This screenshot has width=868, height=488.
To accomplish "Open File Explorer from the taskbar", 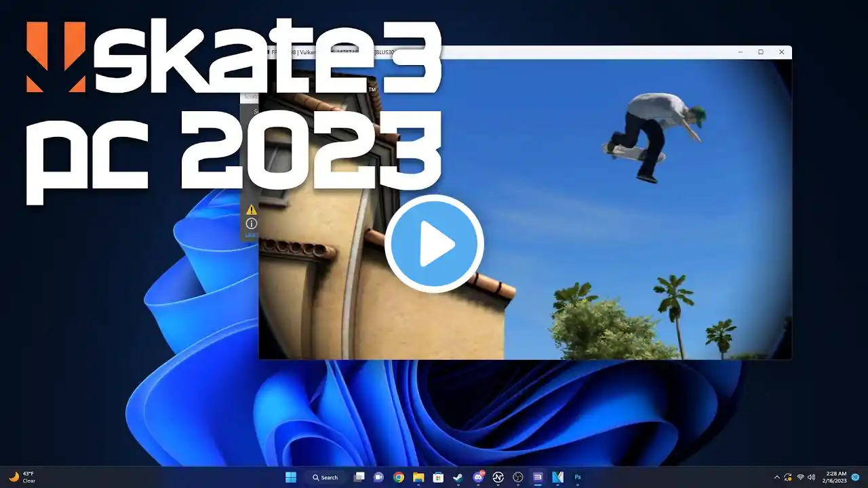I will (x=418, y=477).
